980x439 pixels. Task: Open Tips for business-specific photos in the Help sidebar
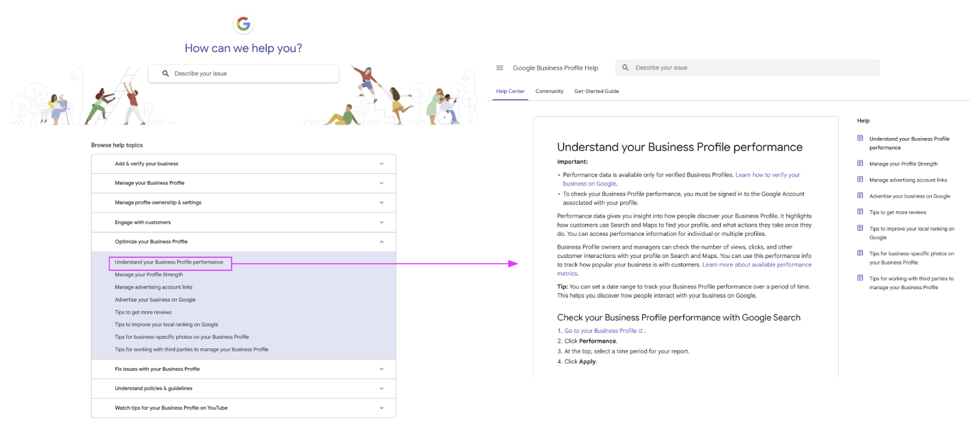coord(912,258)
